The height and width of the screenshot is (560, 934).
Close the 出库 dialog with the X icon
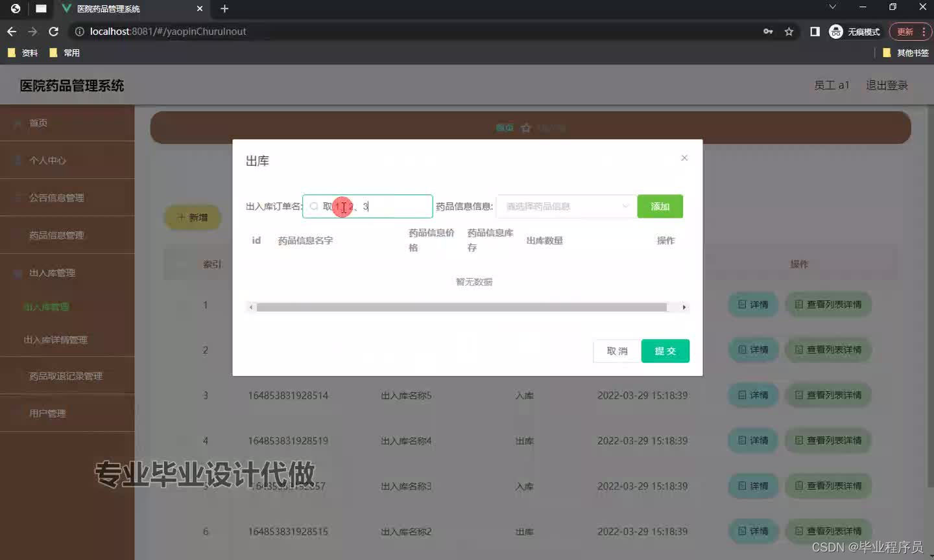coord(684,158)
